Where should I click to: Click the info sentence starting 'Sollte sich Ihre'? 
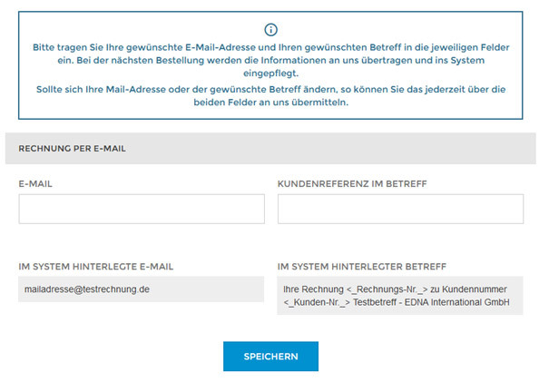click(x=270, y=89)
